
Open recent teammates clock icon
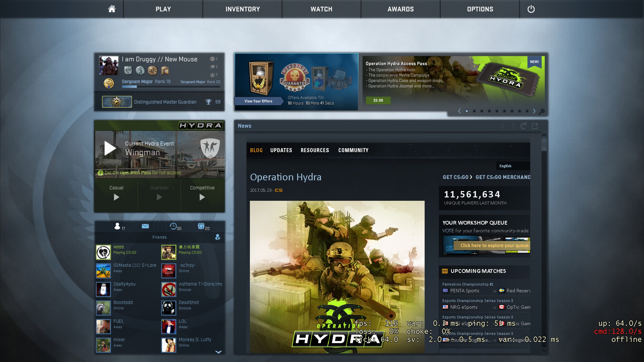[173, 226]
